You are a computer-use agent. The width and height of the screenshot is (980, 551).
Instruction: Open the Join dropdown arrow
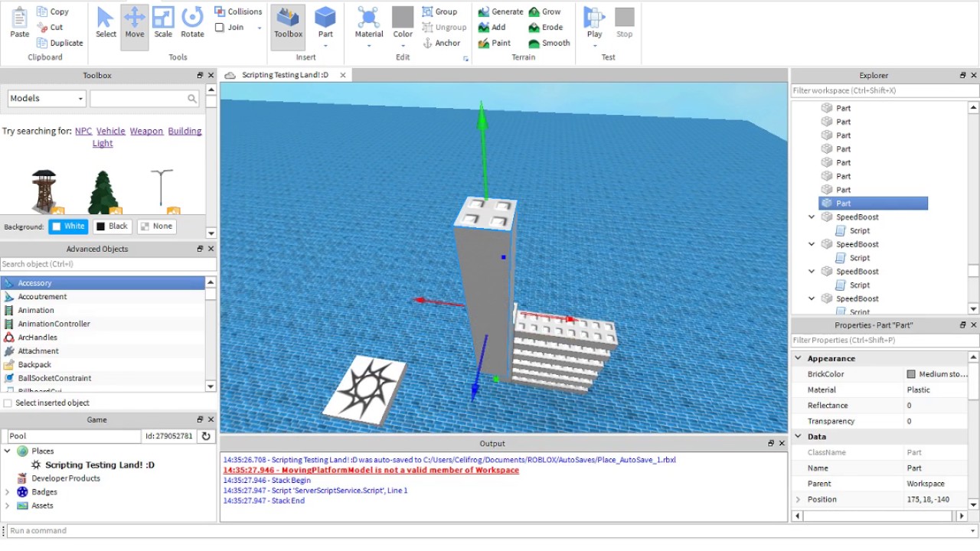coord(259,28)
